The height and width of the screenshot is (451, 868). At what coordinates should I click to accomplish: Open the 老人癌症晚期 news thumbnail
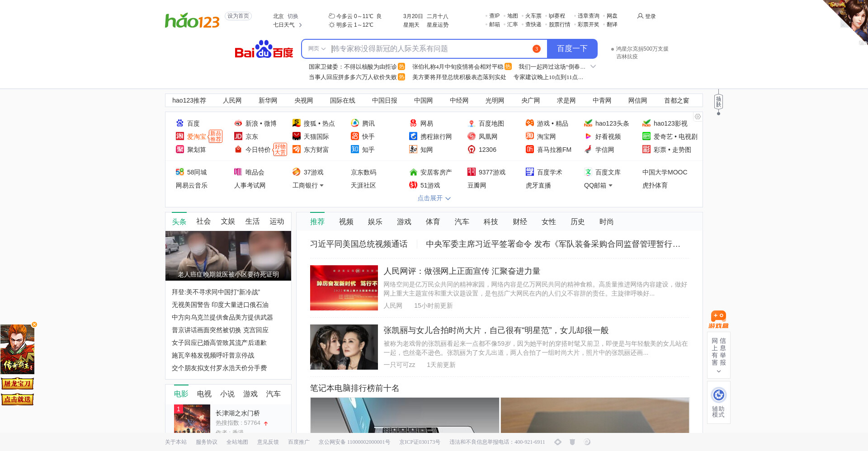[x=228, y=255]
